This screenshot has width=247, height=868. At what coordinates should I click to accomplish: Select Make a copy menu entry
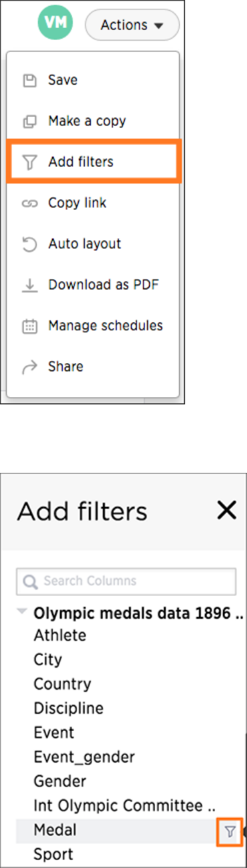coord(87,121)
